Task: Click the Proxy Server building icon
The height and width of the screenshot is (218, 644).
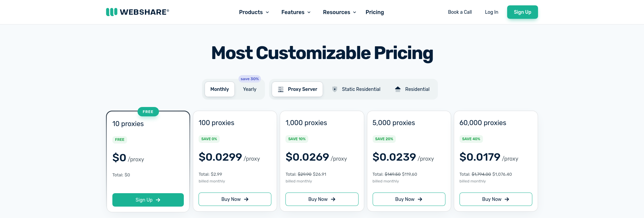Action: pyautogui.click(x=281, y=89)
